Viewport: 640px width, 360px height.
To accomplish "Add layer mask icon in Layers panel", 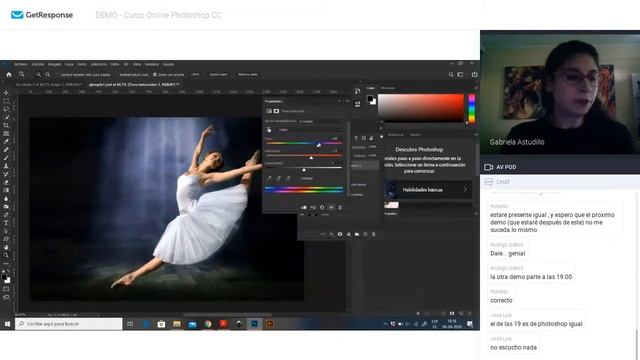I will point(340,234).
